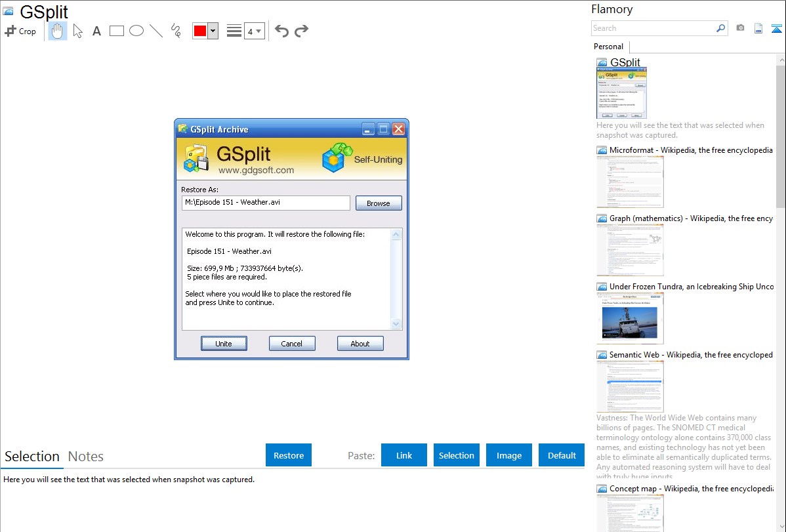Open the Graph (mathematics) snapshot thumbnail
The width and height of the screenshot is (786, 532).
(630, 250)
